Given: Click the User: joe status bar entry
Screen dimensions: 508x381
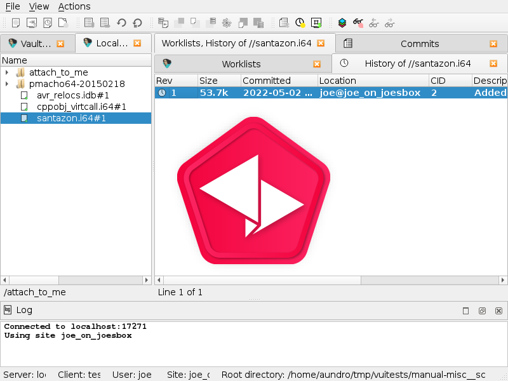Looking at the screenshot, I should pos(132,375).
